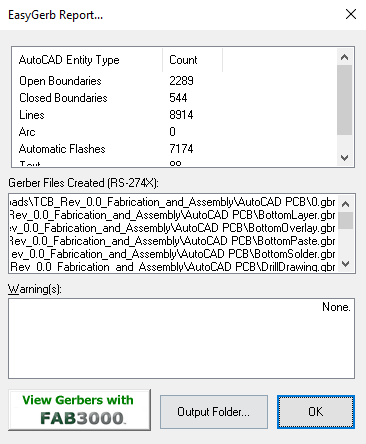
Task: View Gerbers with FAB3000
Action: click(x=79, y=410)
